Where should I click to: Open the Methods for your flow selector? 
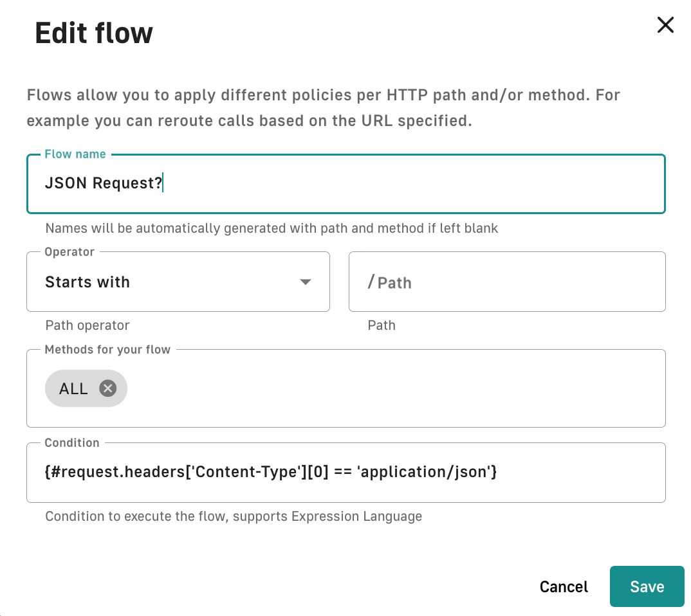click(x=386, y=389)
